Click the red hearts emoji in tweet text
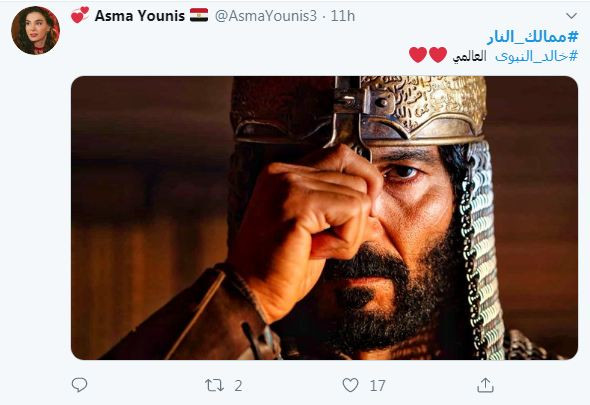 coord(428,55)
